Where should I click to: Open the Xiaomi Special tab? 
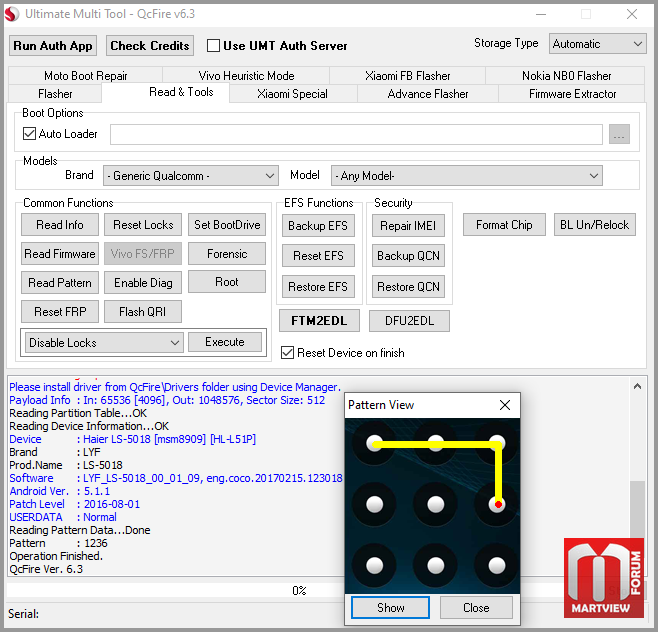click(292, 94)
